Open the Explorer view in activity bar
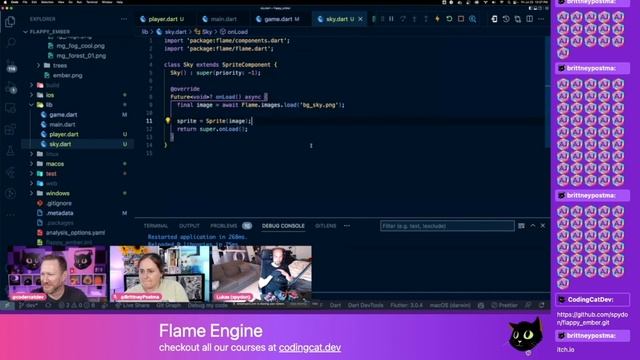Screen dimensions: 640x360 10,21
